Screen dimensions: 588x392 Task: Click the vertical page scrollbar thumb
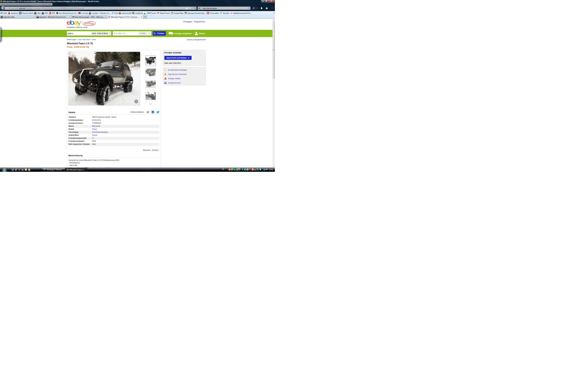point(273,50)
